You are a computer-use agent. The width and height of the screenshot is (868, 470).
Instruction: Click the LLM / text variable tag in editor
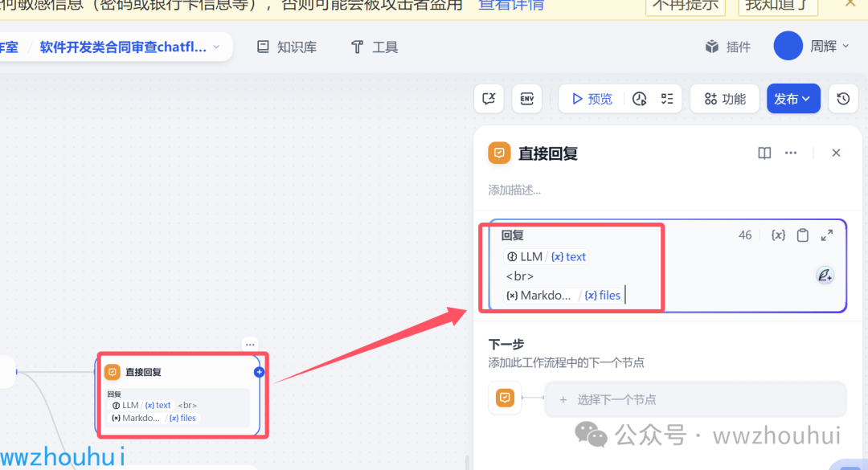pyautogui.click(x=547, y=257)
